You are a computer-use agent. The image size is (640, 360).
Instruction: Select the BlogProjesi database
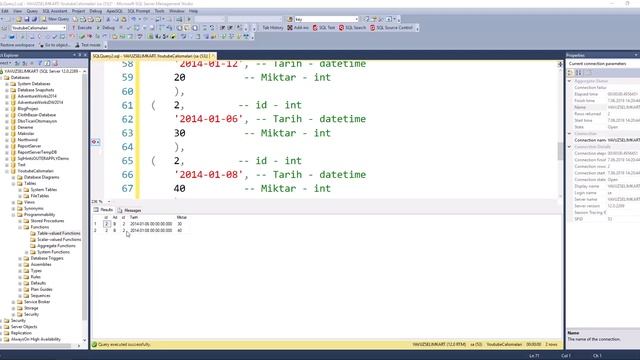28,109
